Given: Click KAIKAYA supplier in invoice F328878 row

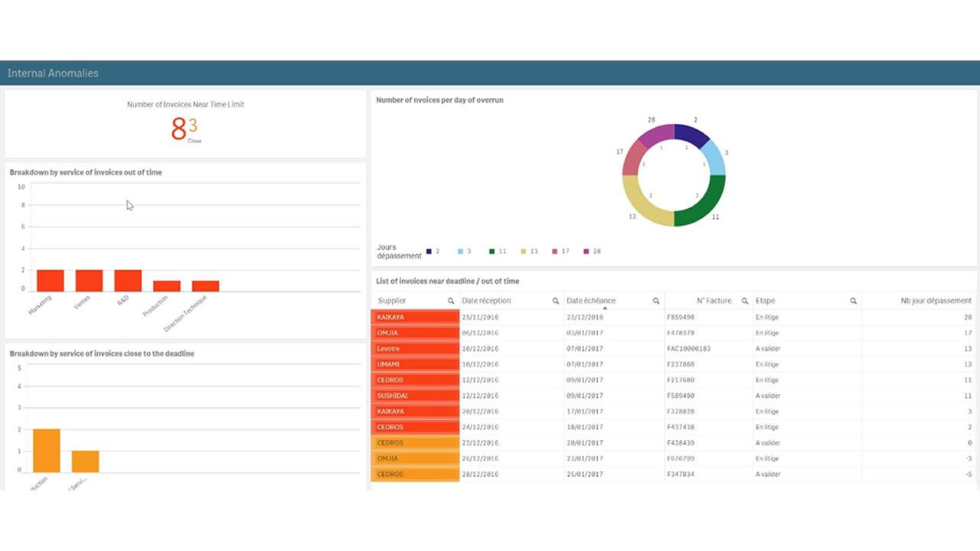Looking at the screenshot, I should (x=415, y=411).
